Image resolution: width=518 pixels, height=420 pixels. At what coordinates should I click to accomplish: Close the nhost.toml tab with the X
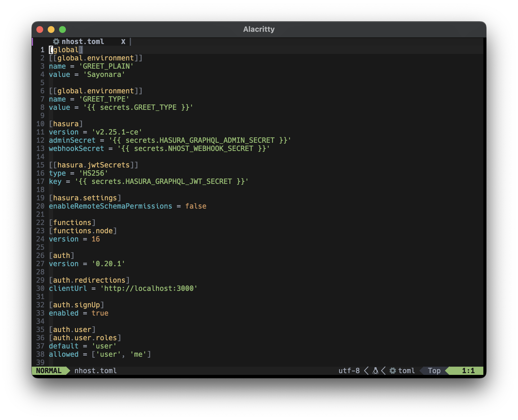[x=123, y=42]
